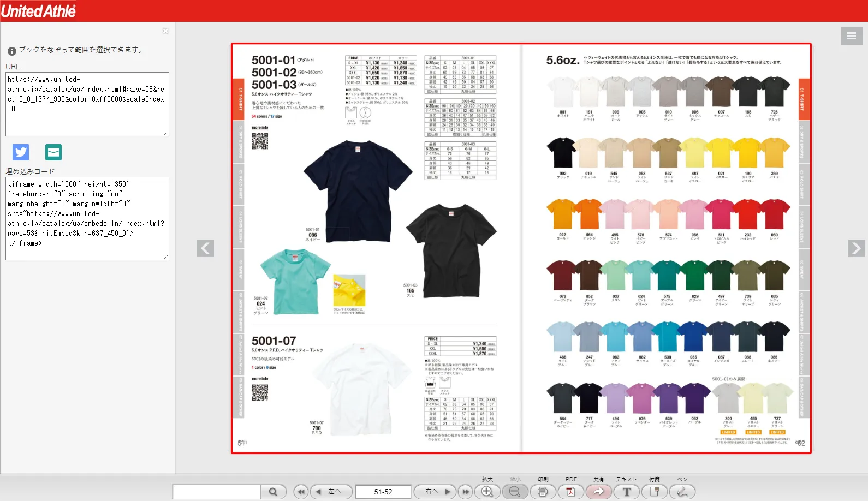Click the ブックをなぞって範囲を選択できます hint text

(x=81, y=50)
